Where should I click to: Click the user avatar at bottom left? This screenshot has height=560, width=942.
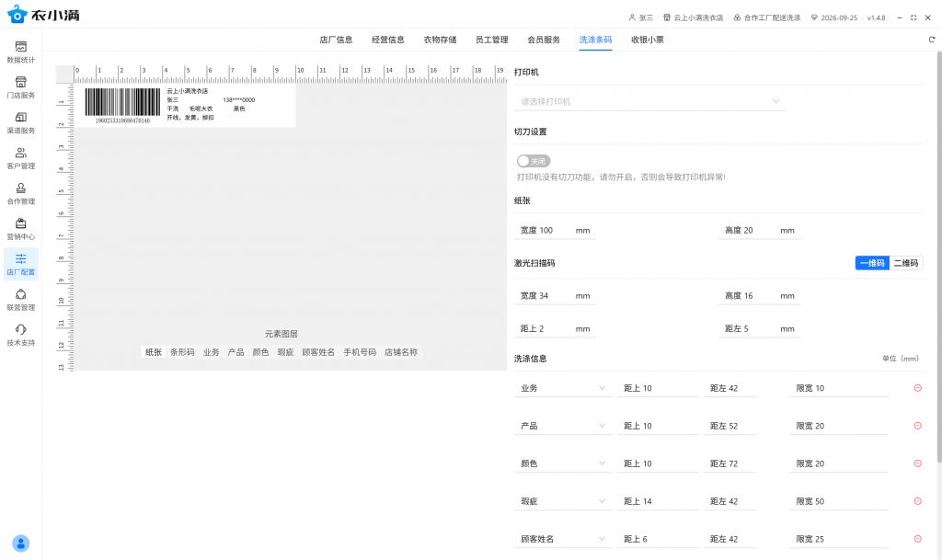[x=21, y=543]
